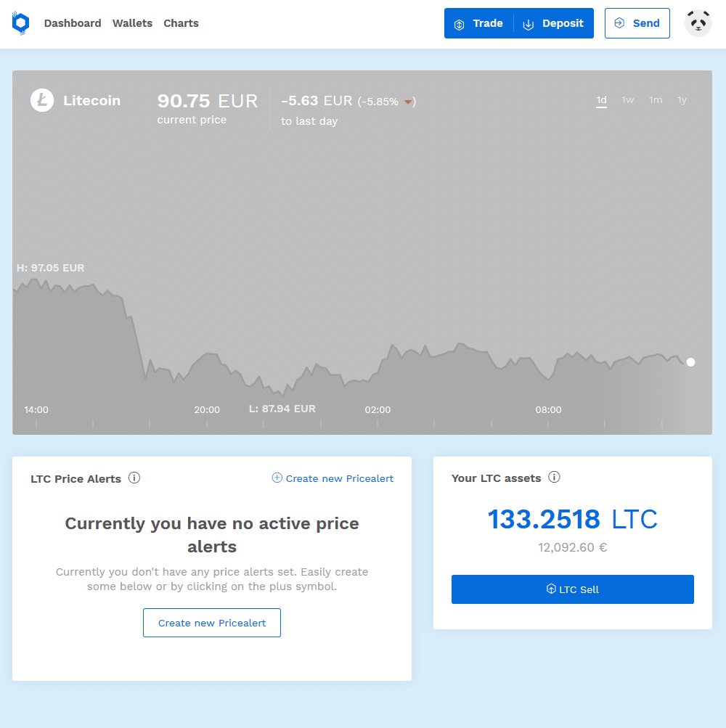The image size is (726, 728).
Task: Click the Litecoin coin logo
Action: coord(42,100)
